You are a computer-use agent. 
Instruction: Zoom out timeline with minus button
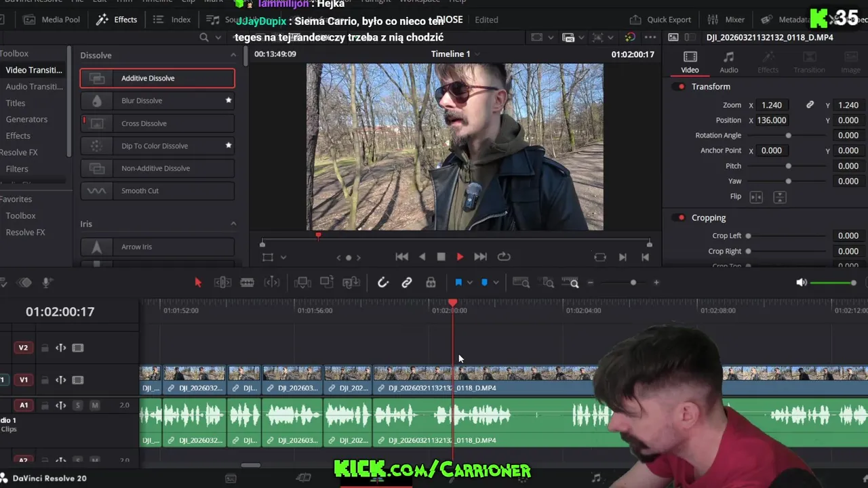(x=591, y=283)
